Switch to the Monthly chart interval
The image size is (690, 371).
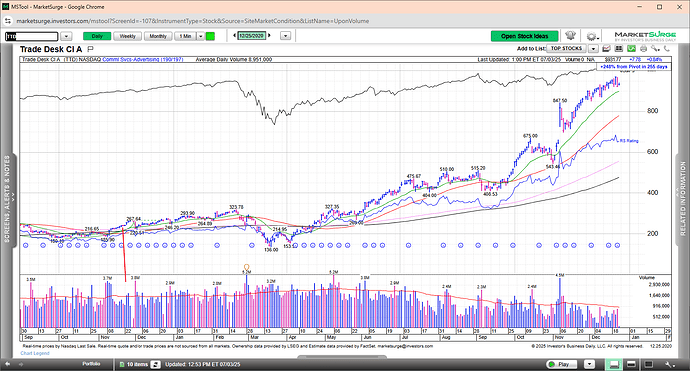[x=158, y=37]
